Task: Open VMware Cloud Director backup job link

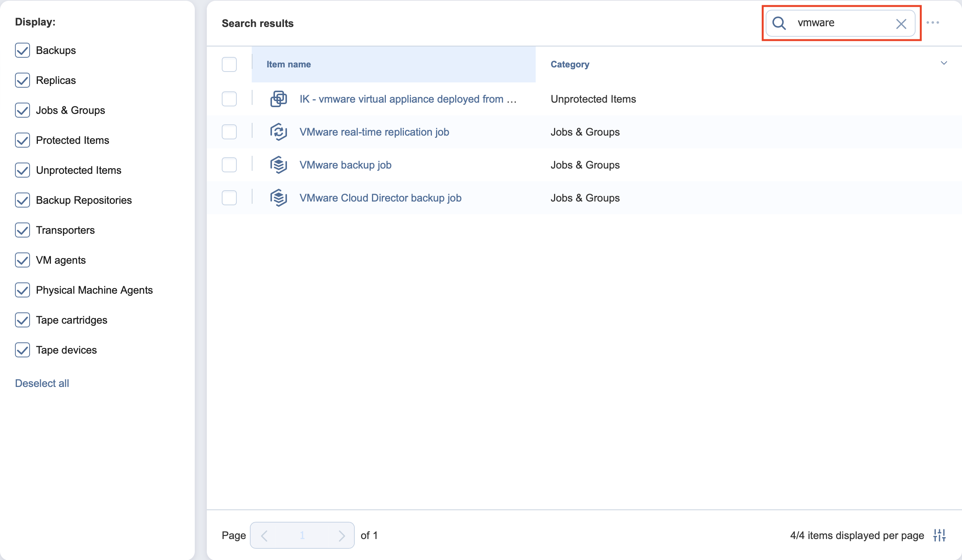Action: (381, 198)
